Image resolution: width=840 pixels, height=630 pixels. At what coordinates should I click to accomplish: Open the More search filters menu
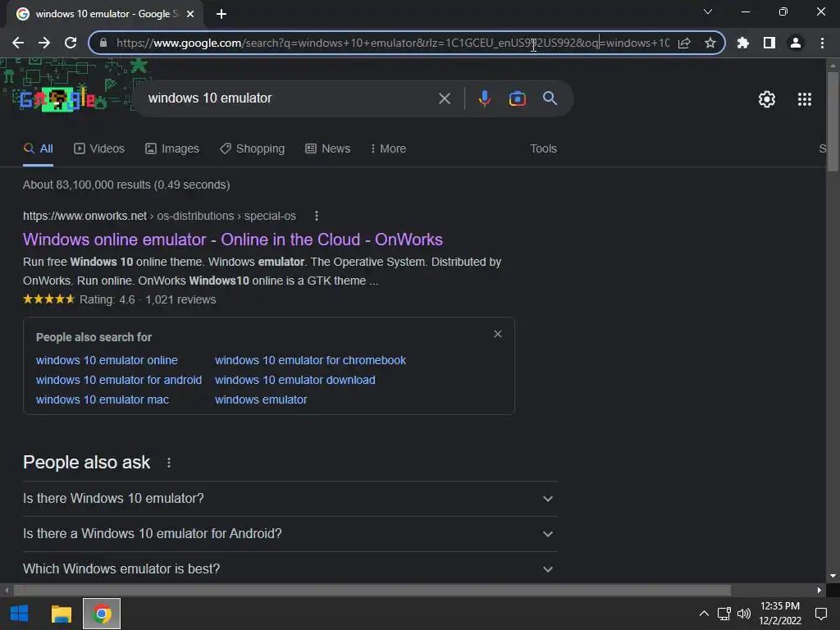click(x=388, y=149)
